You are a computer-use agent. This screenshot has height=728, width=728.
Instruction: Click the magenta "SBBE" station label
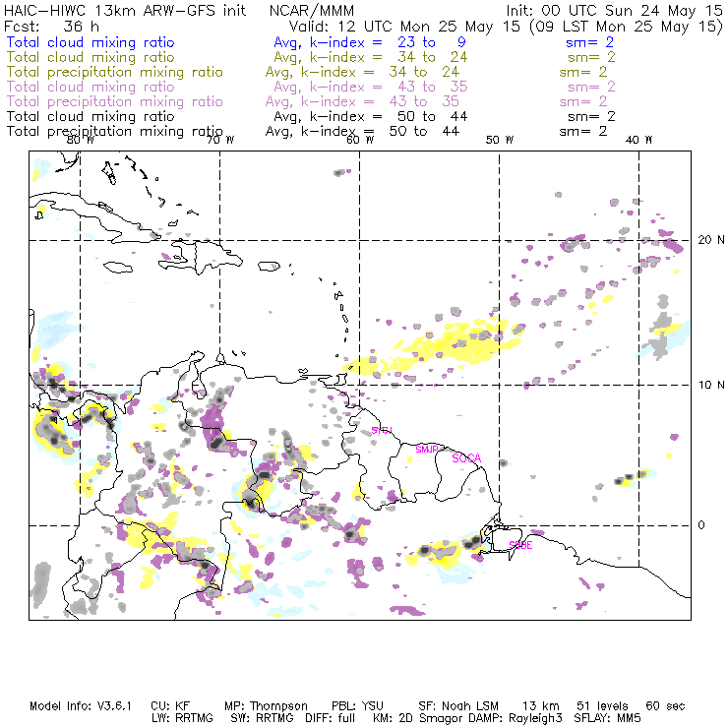[520, 545]
